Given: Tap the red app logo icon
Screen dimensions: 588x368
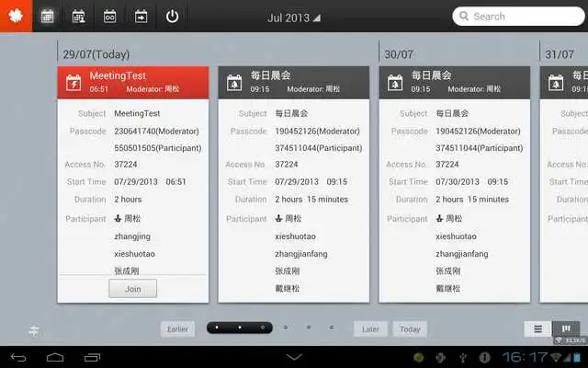Looking at the screenshot, I should [x=16, y=16].
